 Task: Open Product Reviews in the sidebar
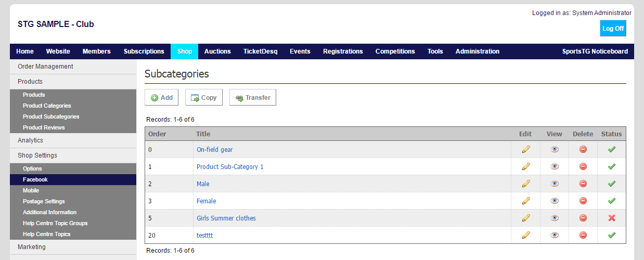point(73,127)
